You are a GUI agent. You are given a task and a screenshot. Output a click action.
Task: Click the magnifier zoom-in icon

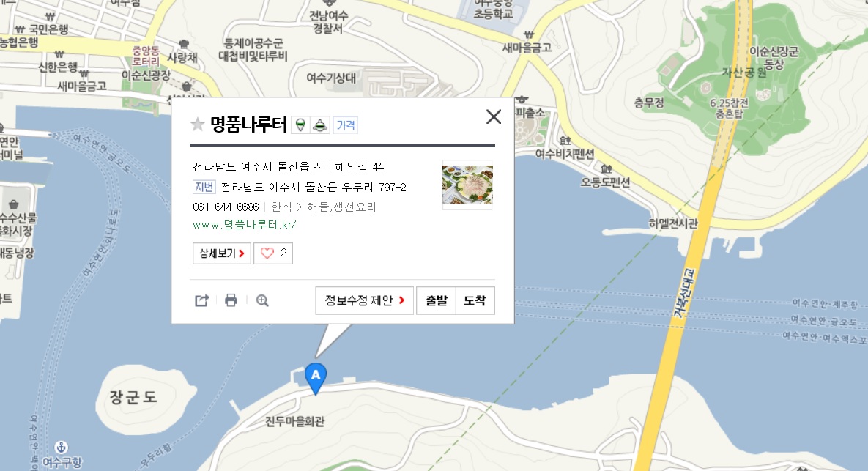click(262, 300)
